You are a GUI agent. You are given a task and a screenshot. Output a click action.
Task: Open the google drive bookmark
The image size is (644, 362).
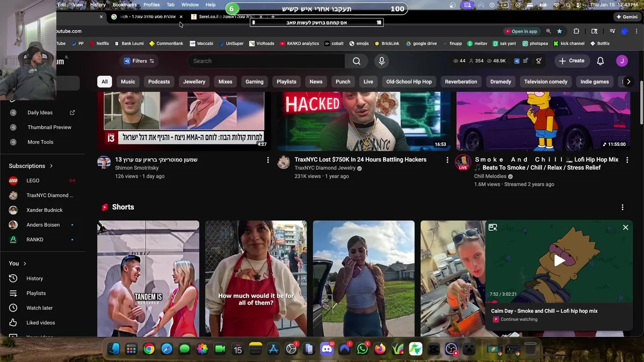[422, 44]
